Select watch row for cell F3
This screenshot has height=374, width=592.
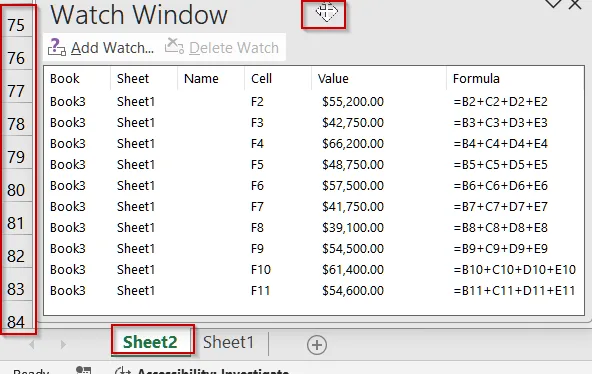click(314, 123)
